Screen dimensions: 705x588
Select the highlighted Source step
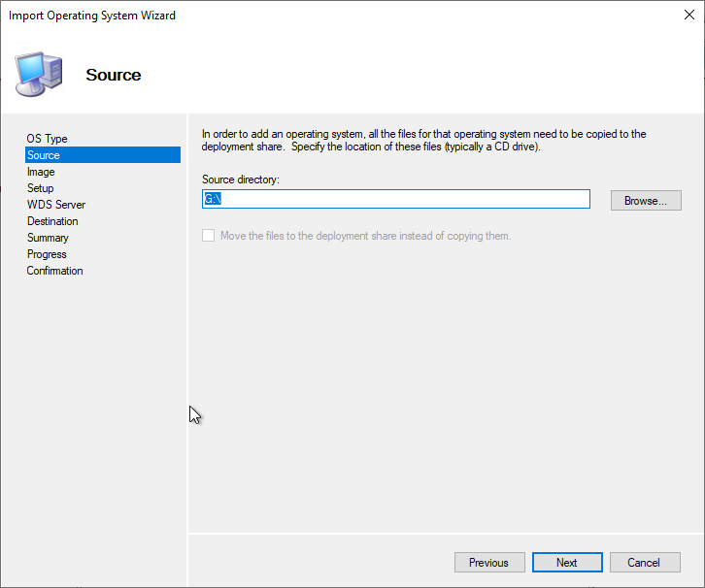point(103,155)
